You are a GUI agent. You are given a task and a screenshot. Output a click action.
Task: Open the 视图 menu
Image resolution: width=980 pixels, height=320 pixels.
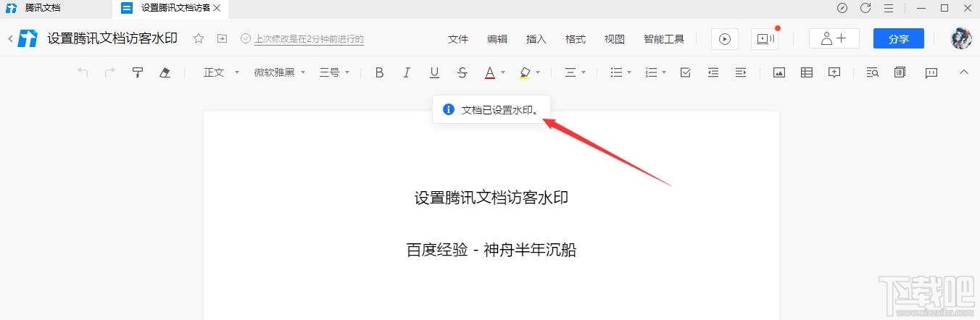[x=615, y=39]
